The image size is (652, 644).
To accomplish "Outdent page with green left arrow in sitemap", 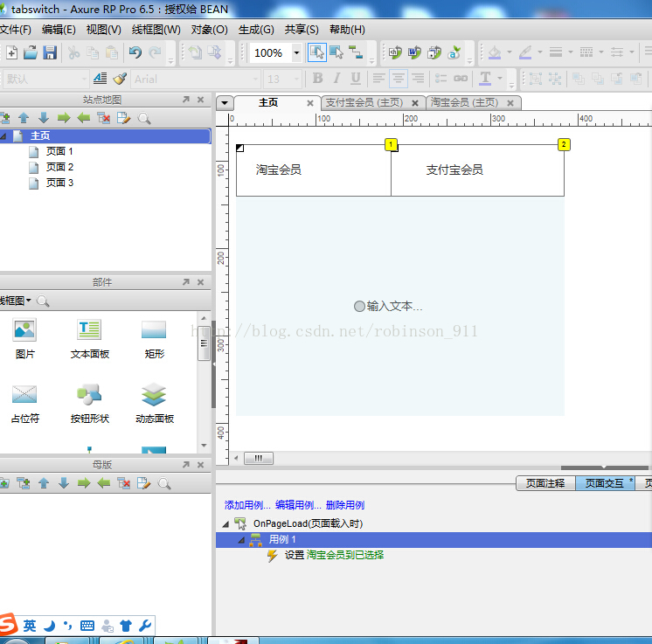I will (84, 118).
